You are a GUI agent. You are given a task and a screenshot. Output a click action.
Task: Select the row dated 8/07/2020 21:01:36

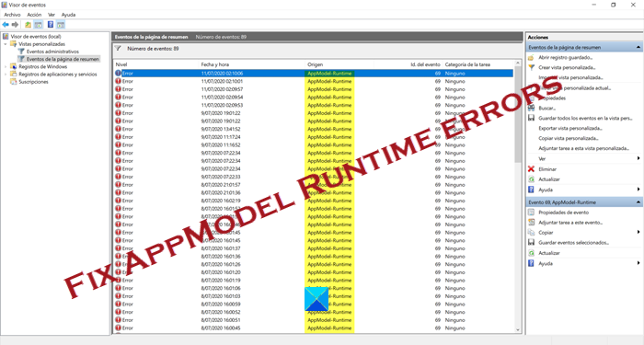(314, 192)
